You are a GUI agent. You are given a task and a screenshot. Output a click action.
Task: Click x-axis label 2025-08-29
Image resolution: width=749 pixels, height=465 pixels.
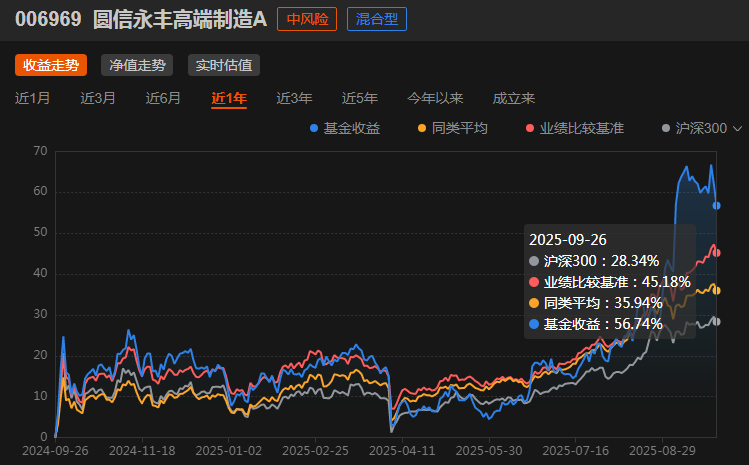662,451
